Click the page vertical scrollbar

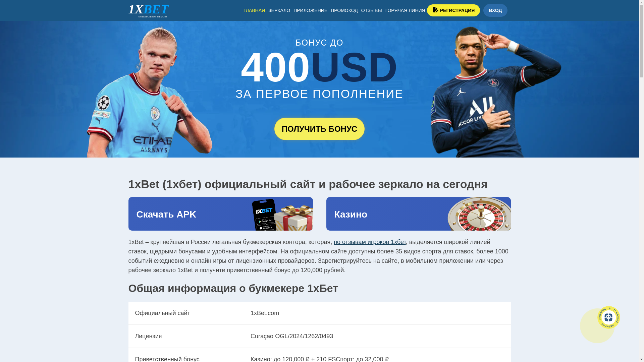[x=641, y=181]
